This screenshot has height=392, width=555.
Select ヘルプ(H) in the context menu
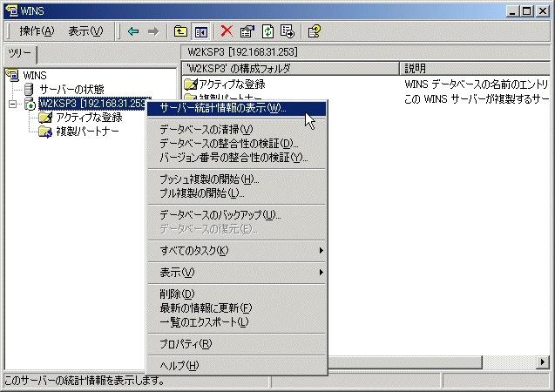pos(236,366)
